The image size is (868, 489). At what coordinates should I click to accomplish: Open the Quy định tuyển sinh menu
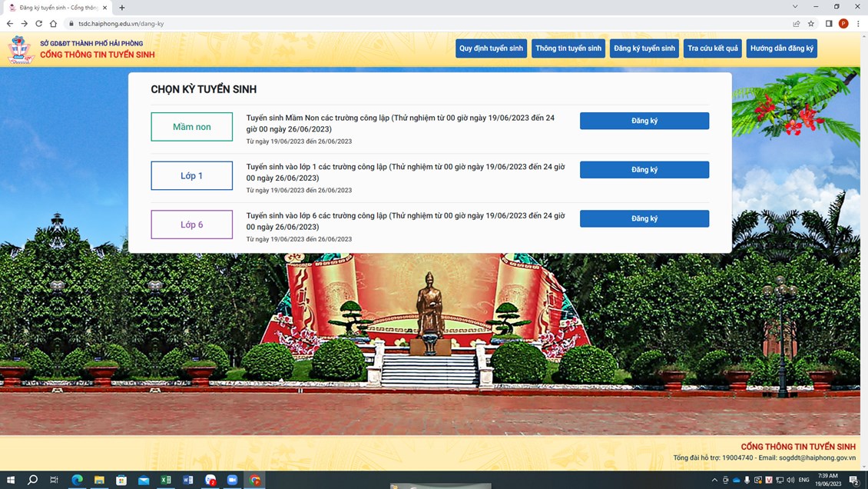pos(491,48)
